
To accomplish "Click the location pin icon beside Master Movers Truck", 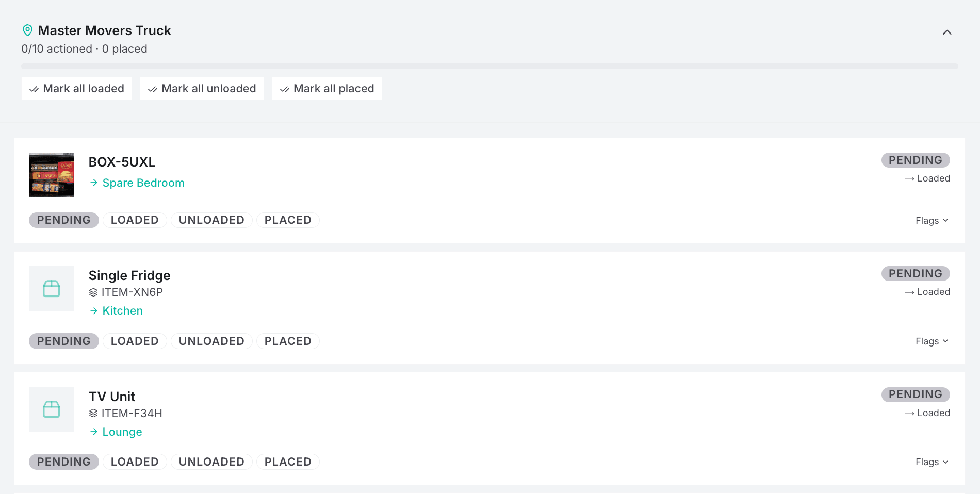I will 28,30.
